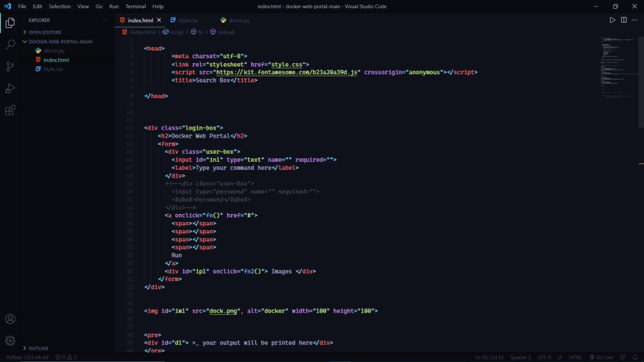Click the fn breadcrumb segment
Image resolution: width=644 pixels, height=362 pixels.
pos(200,32)
